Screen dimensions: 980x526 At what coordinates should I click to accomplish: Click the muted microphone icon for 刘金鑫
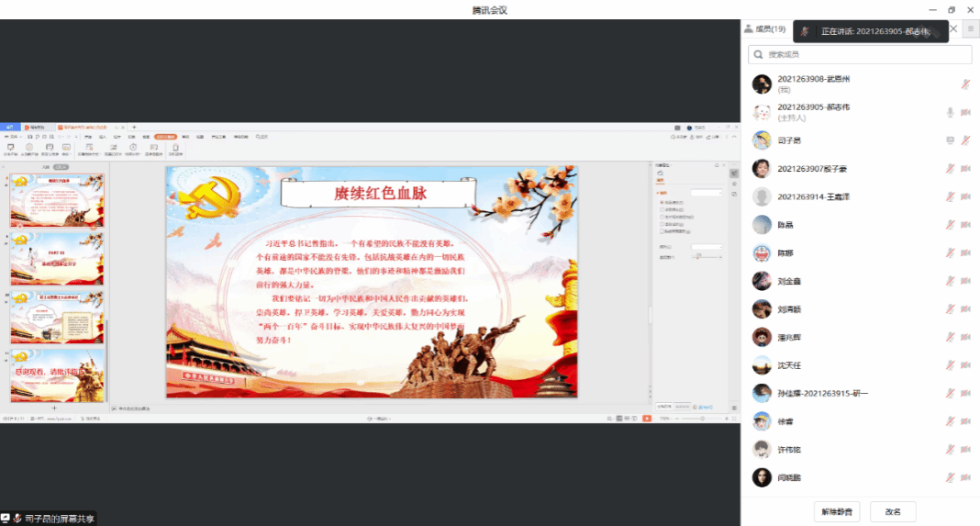(x=949, y=281)
